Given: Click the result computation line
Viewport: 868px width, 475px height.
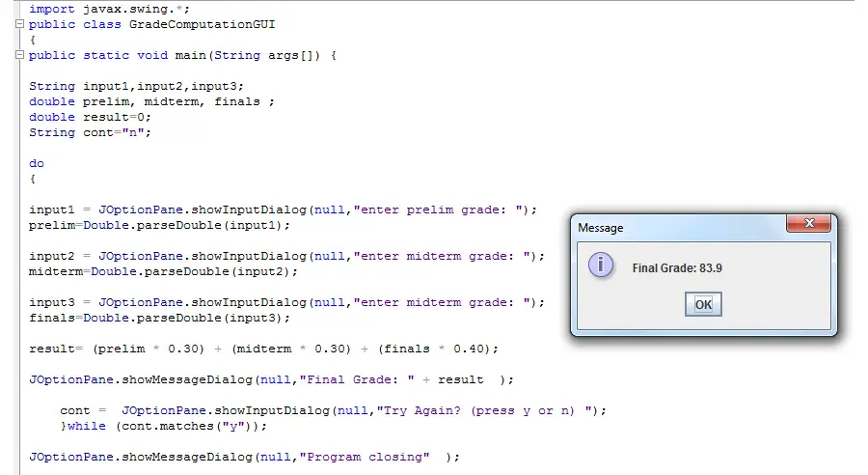Looking at the screenshot, I should (263, 349).
